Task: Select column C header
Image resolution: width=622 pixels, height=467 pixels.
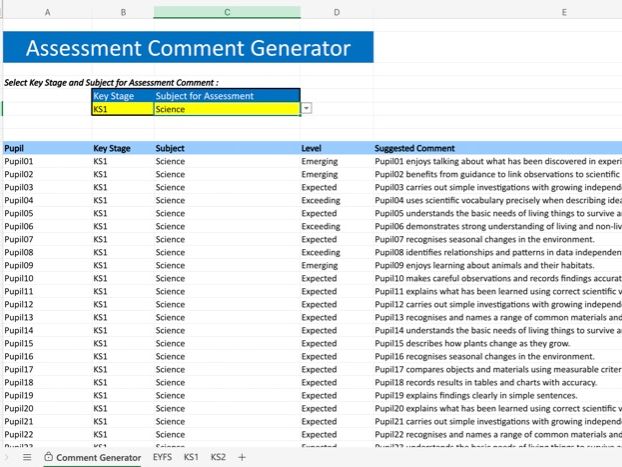Action: 227,12
